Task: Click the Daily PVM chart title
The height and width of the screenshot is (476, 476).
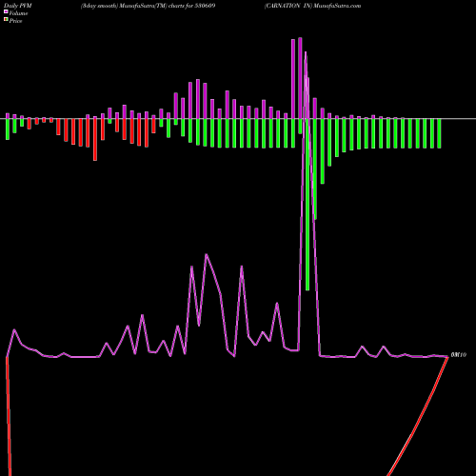Action: (x=18, y=6)
